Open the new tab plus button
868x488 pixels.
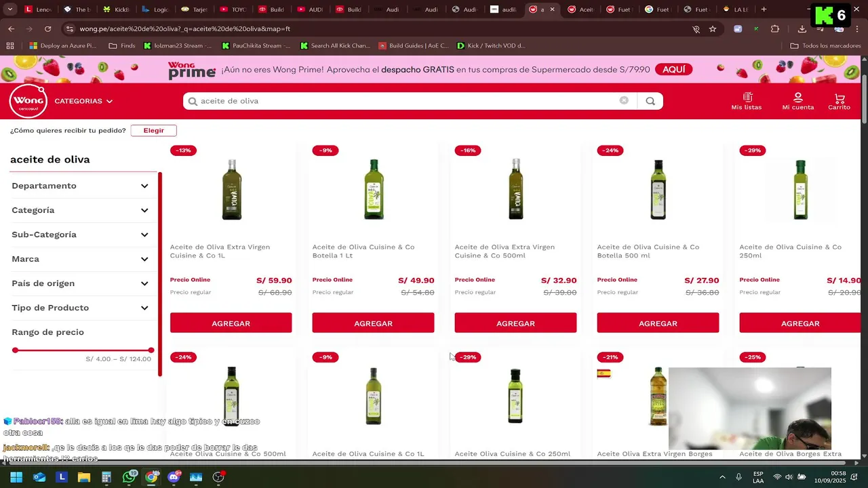tap(764, 9)
